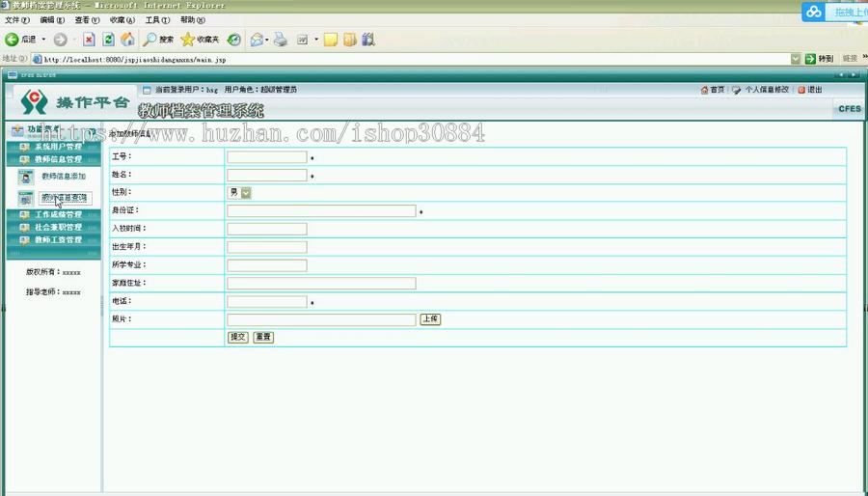Go to the browser Home house icon
The height and width of the screenshot is (496, 868).
127,40
